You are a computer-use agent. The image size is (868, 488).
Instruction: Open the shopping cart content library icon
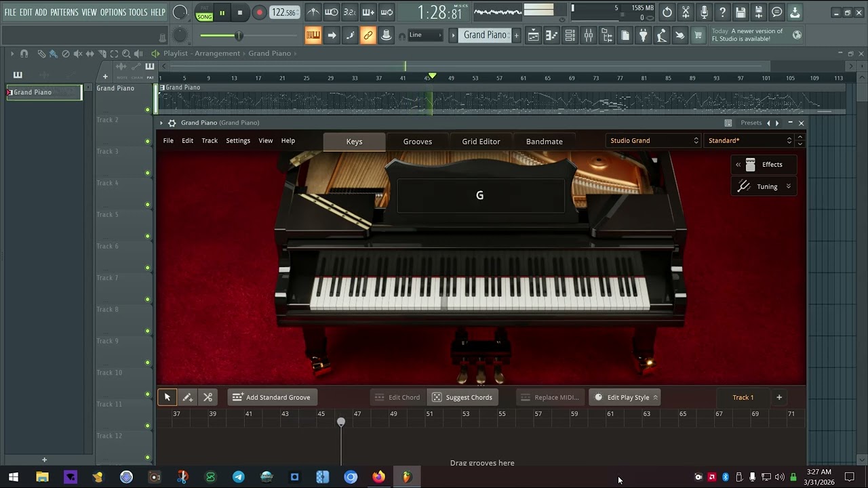tap(698, 35)
